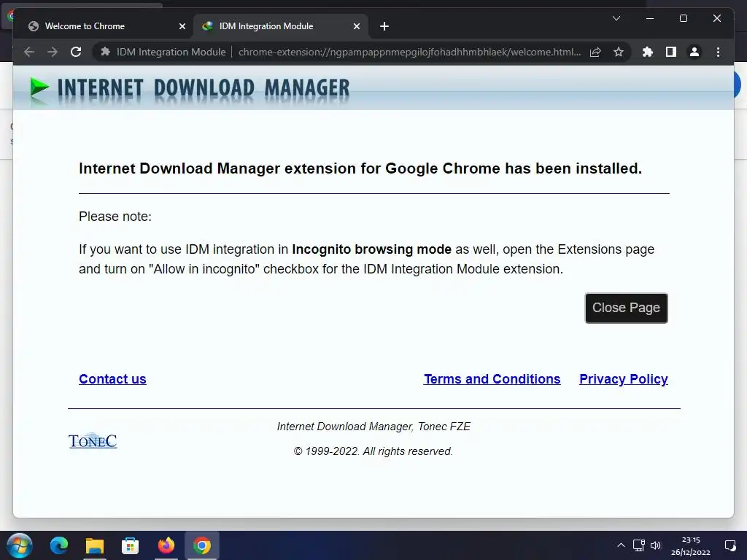
Task: Toggle the Chrome side panel
Action: coord(671,52)
